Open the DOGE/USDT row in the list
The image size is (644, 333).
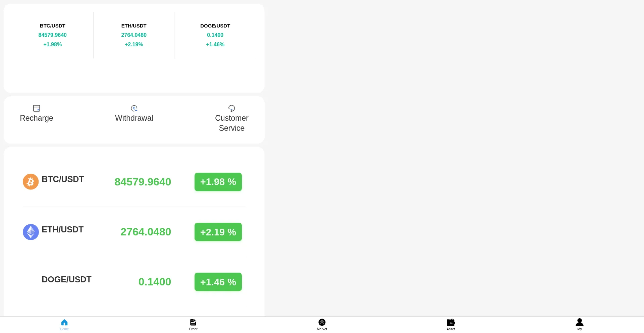pos(66,280)
